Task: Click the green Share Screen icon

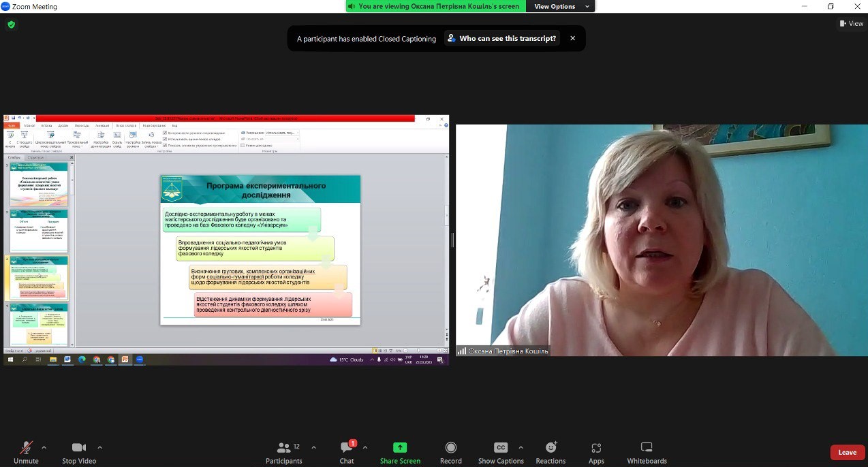Action: (400, 447)
